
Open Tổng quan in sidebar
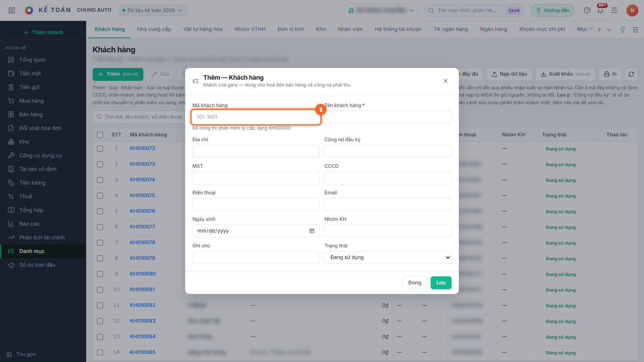pyautogui.click(x=43, y=60)
